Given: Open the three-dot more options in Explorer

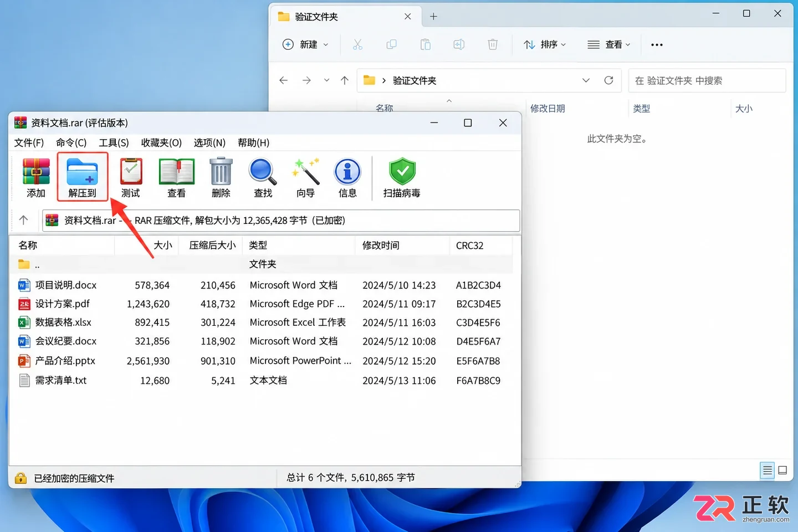Looking at the screenshot, I should tap(657, 44).
